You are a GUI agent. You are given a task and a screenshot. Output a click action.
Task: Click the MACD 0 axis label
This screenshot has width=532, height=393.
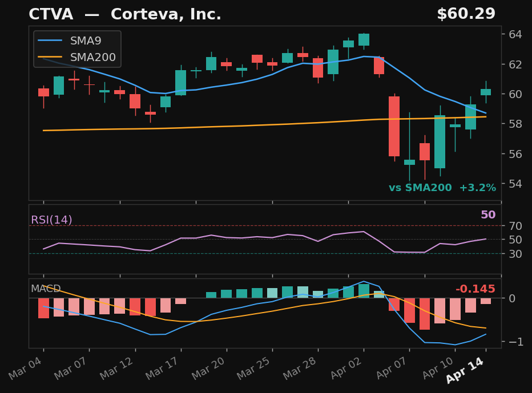click(x=512, y=298)
